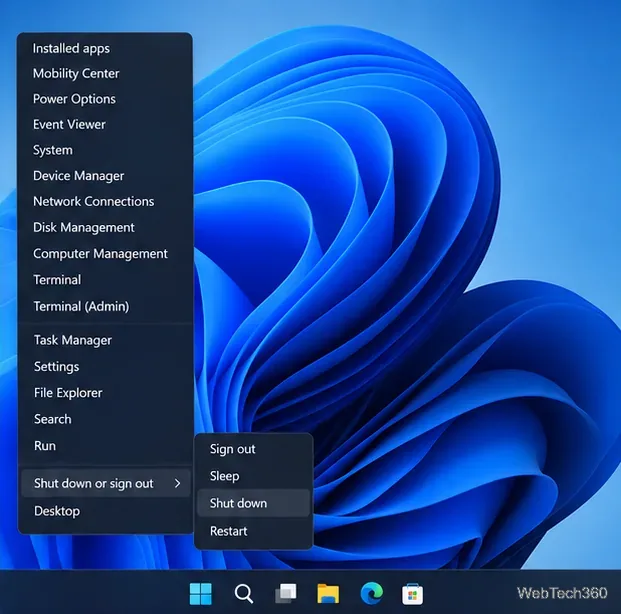Open Task View on the taskbar
621x614 pixels.
pos(286,593)
